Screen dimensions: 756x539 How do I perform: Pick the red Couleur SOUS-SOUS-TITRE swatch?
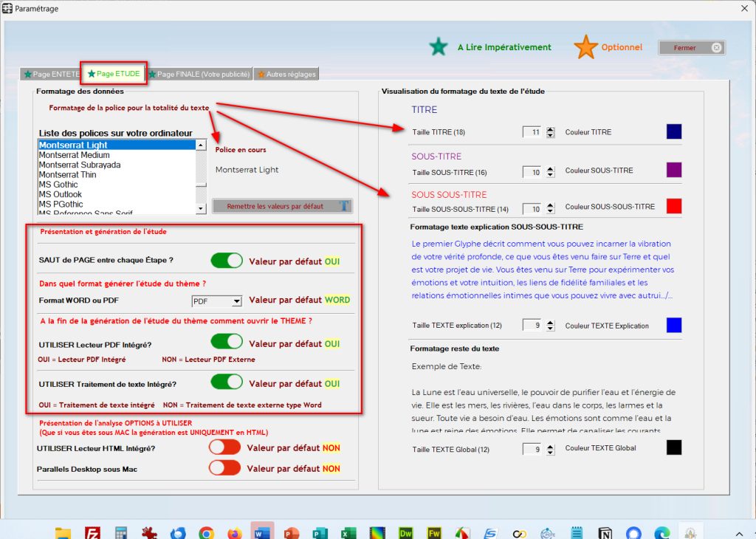coord(673,206)
